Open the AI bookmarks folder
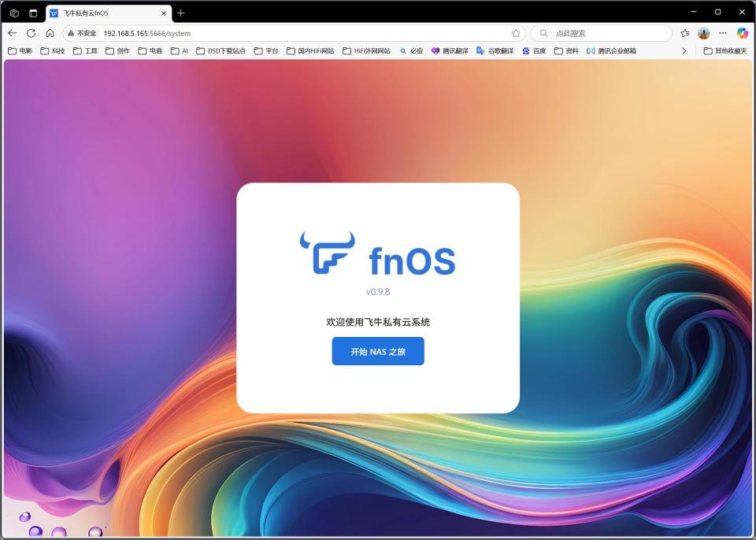This screenshot has width=756, height=540. 180,50
